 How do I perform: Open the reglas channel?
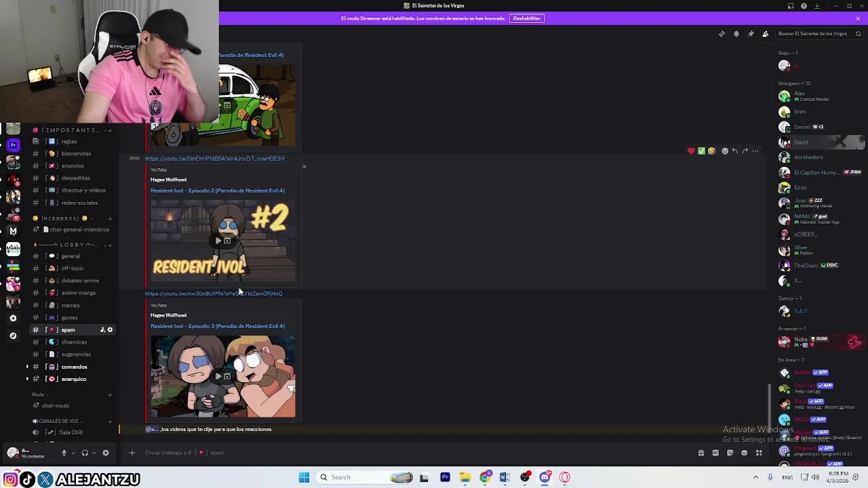tap(71, 142)
